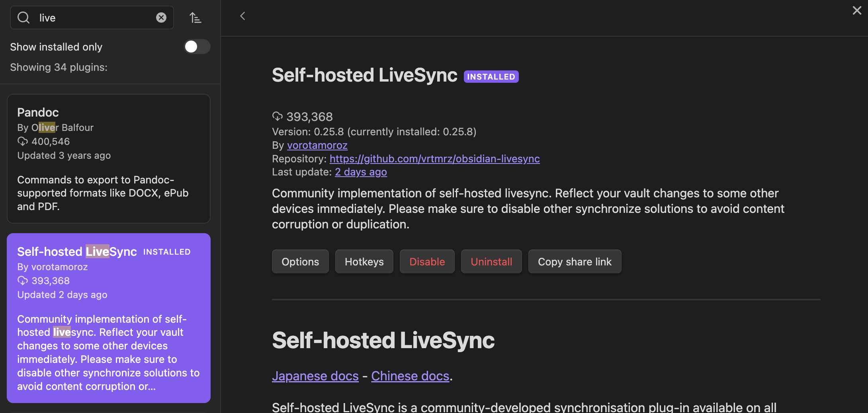
Task: Click the large README heading Self-hosted LiveSync
Action: coord(383,340)
